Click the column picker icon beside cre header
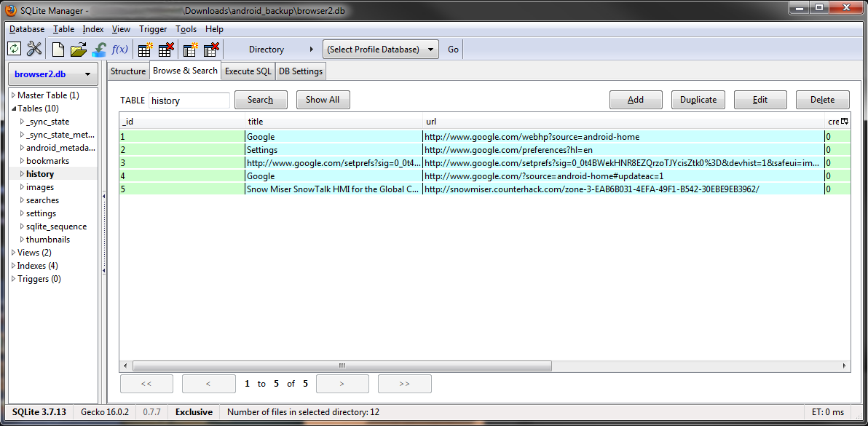 pyautogui.click(x=845, y=121)
